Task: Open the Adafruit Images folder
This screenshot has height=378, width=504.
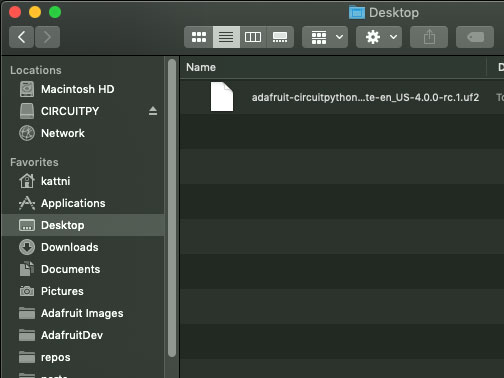Action: click(83, 313)
